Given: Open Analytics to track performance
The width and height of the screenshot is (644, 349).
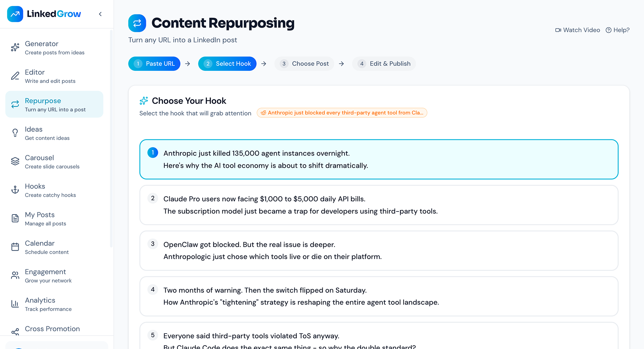Looking at the screenshot, I should click(x=54, y=304).
